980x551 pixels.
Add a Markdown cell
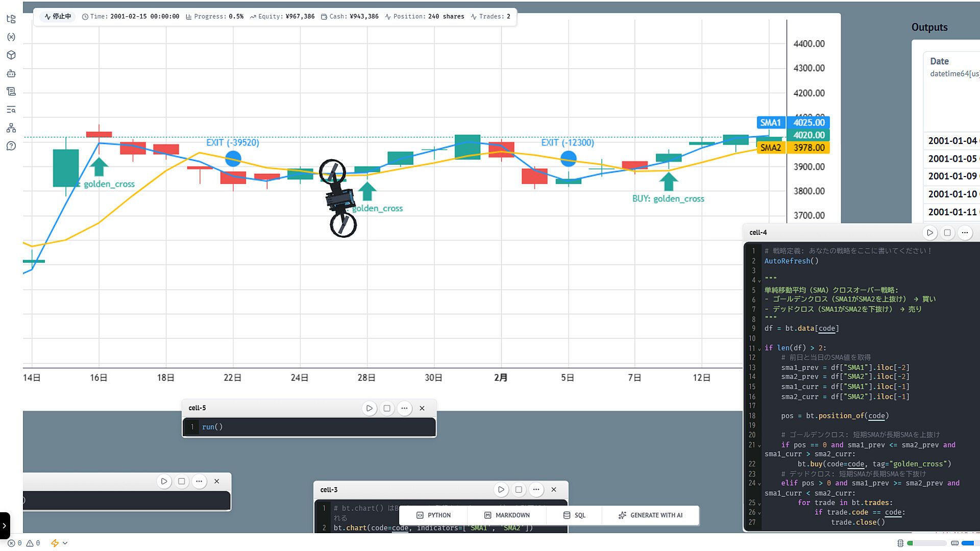coord(507,515)
